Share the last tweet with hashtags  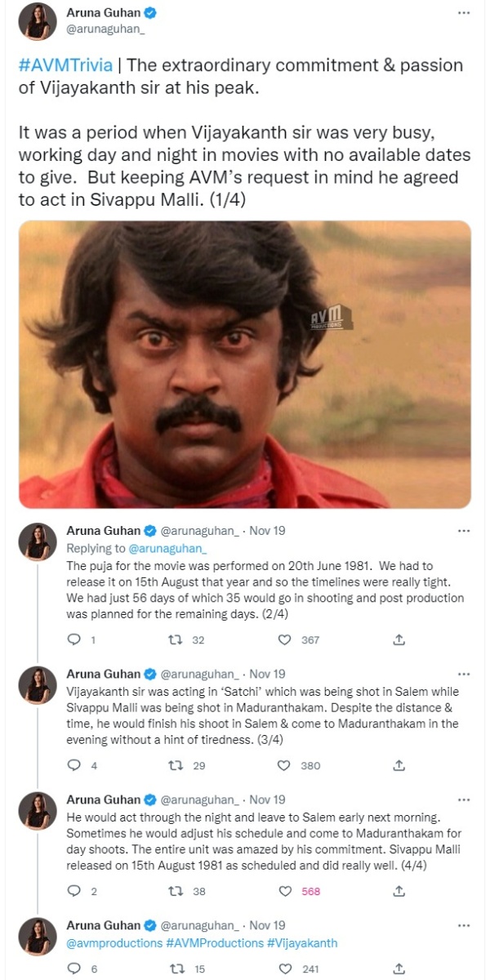pyautogui.click(x=399, y=966)
